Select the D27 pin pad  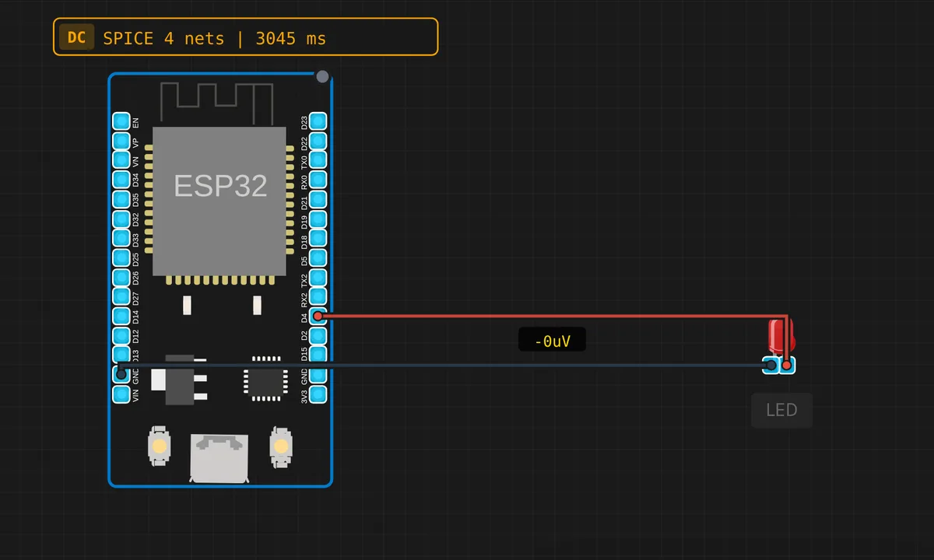[121, 296]
